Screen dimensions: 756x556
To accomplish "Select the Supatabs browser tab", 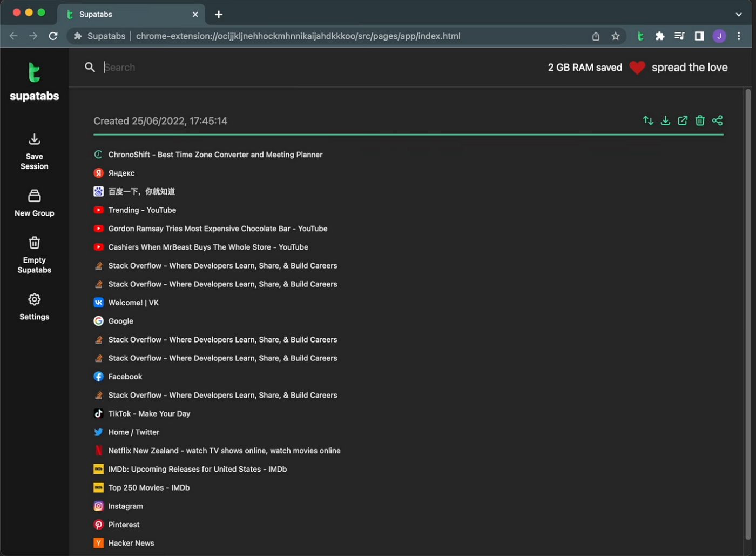I will tap(132, 15).
